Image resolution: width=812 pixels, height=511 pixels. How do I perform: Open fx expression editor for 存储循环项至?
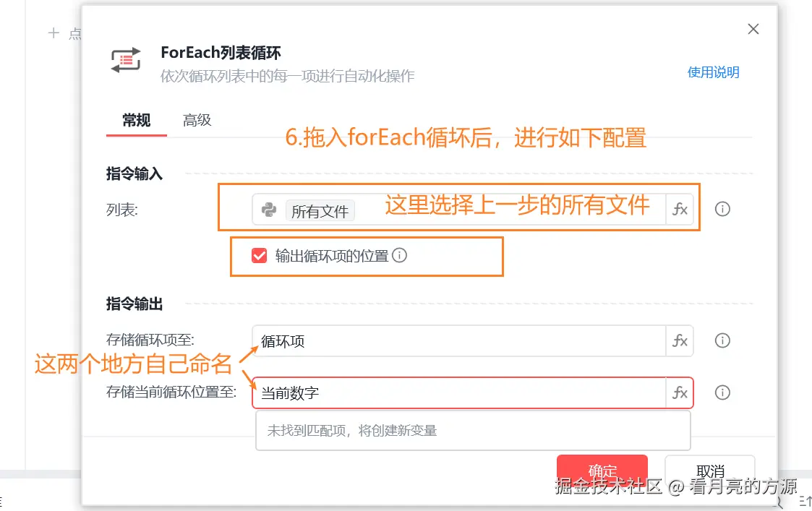(680, 341)
